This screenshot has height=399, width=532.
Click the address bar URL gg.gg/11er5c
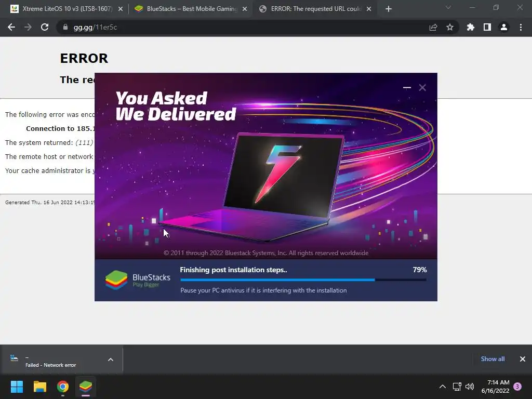[x=96, y=27]
